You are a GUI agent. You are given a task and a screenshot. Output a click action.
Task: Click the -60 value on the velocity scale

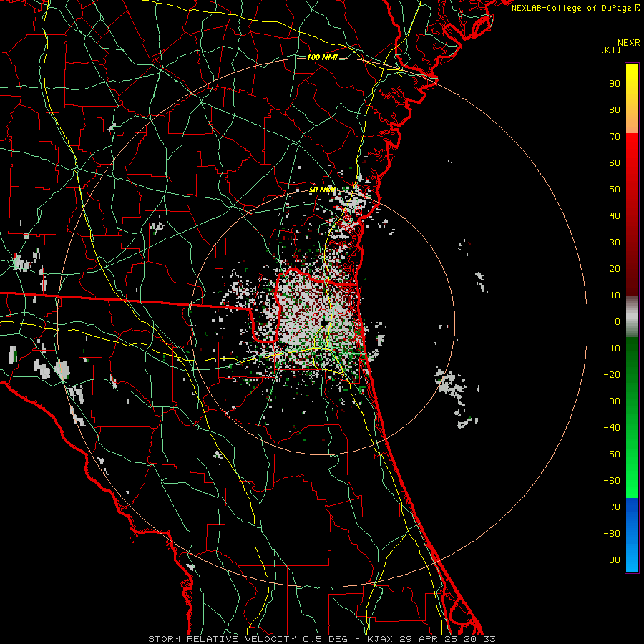(612, 481)
